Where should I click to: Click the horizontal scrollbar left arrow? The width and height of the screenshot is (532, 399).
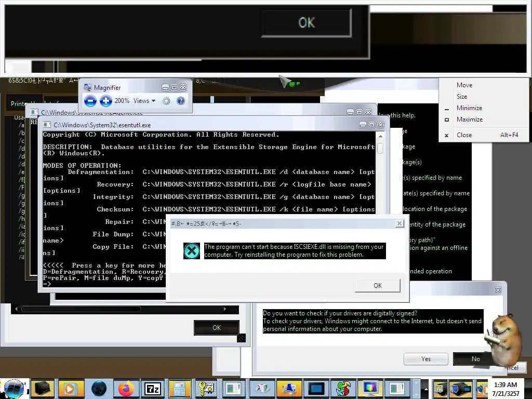coord(16,309)
